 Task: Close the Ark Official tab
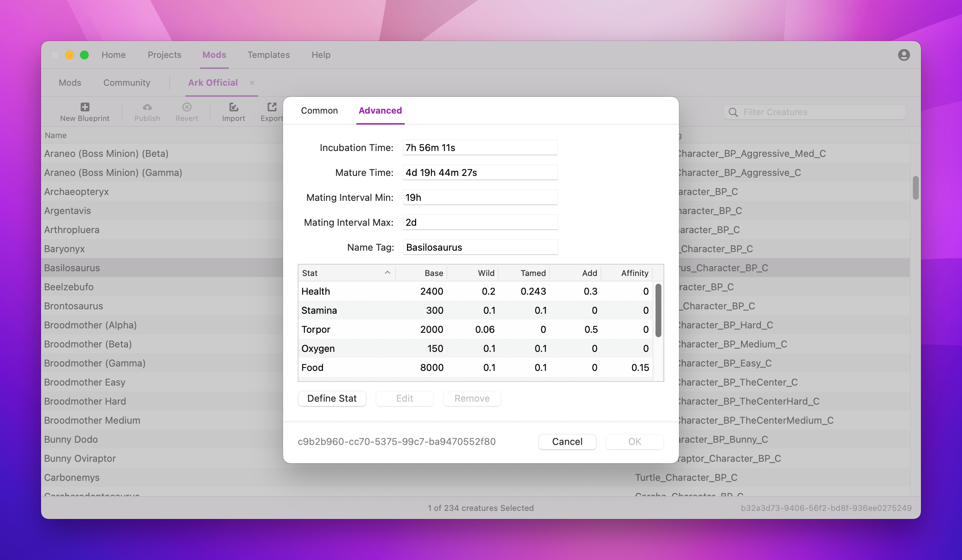click(x=252, y=82)
